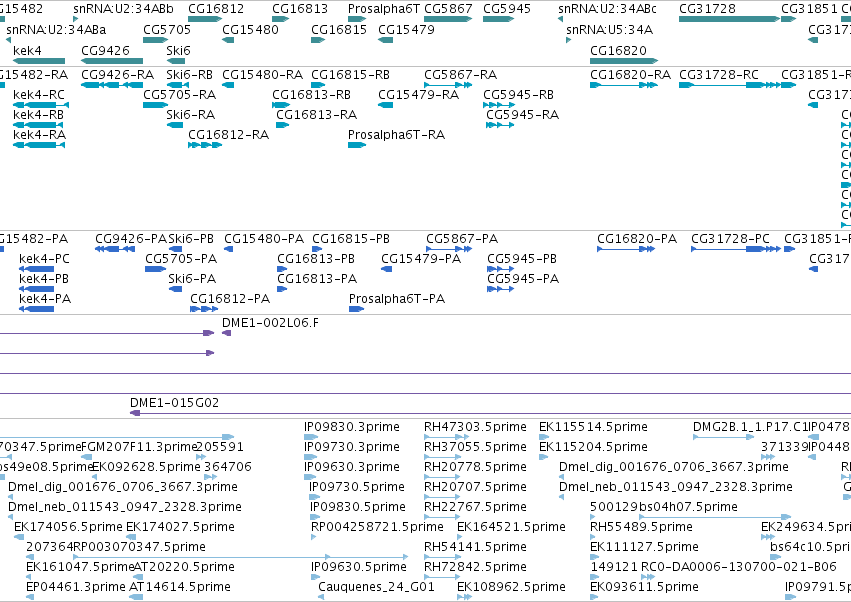Click the Prosalpha6T gene glyph
851x602 pixels.
358,19
